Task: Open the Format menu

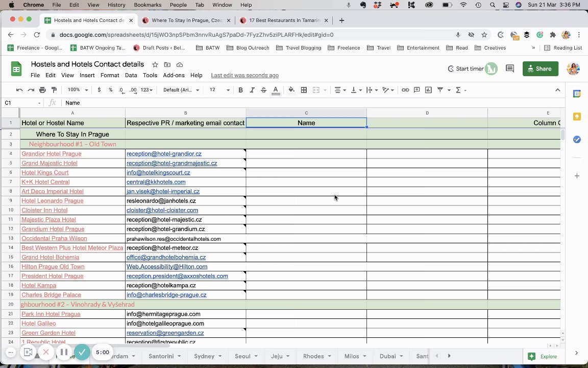Action: pyautogui.click(x=110, y=75)
